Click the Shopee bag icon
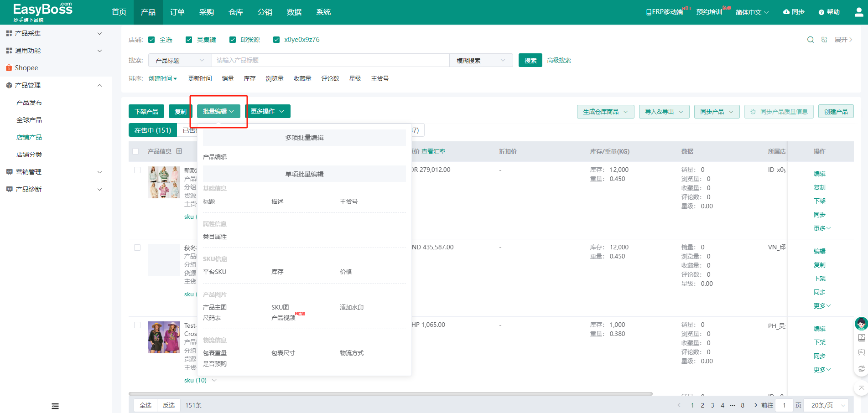868x413 pixels. pyautogui.click(x=9, y=68)
